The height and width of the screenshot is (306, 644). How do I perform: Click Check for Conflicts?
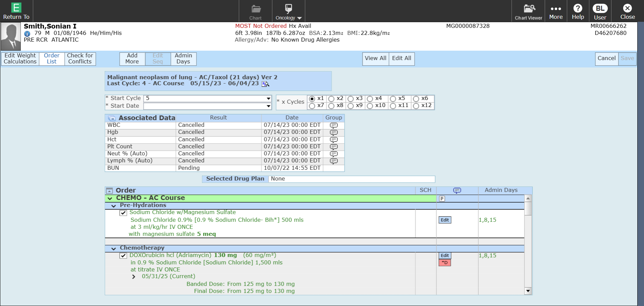(x=80, y=59)
